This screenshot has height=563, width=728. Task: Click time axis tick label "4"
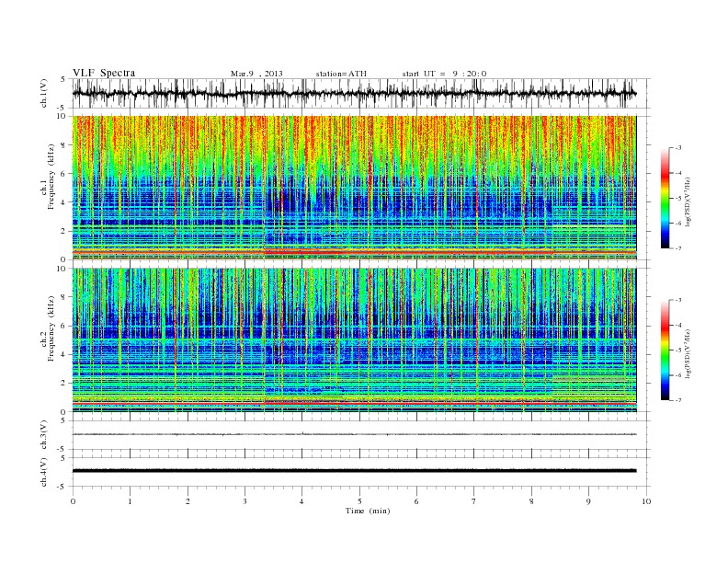302,501
